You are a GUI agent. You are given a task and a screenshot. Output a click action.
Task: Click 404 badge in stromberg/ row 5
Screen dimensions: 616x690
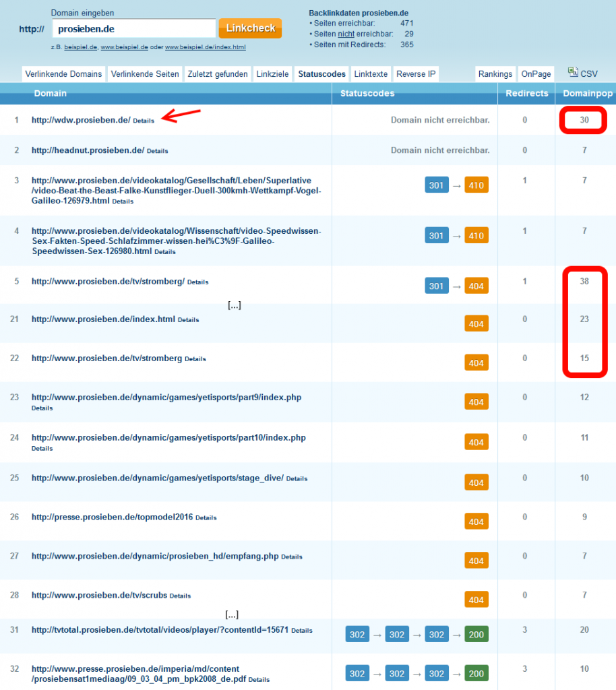coord(476,286)
